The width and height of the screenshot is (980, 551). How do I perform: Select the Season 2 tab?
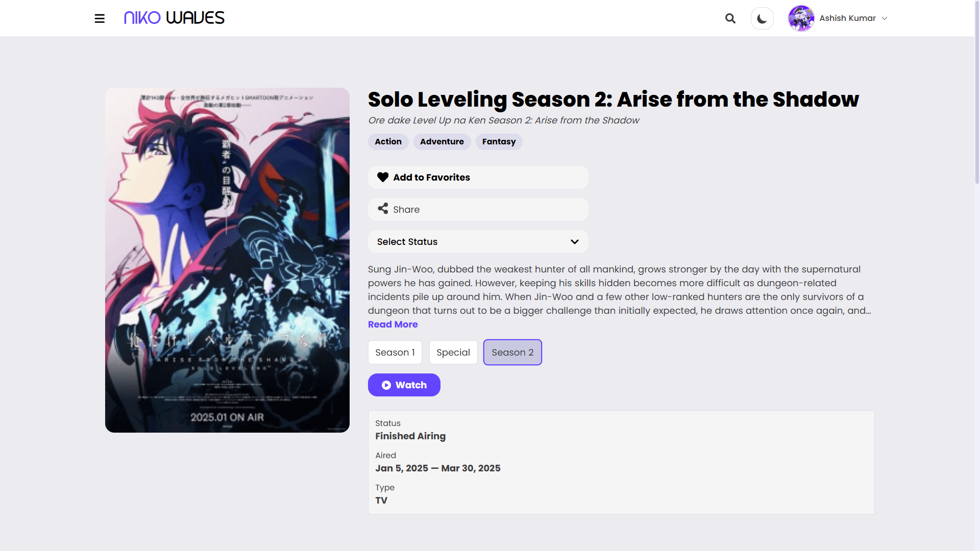[x=512, y=353]
